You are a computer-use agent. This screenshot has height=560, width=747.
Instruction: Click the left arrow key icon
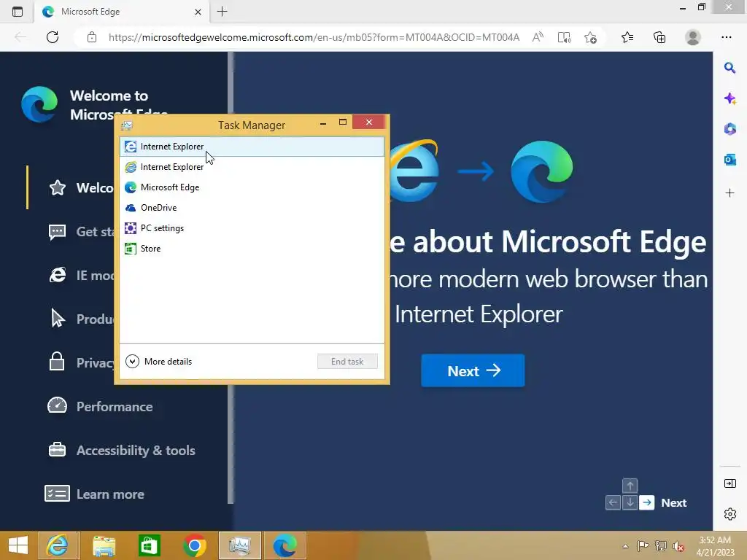tap(613, 503)
